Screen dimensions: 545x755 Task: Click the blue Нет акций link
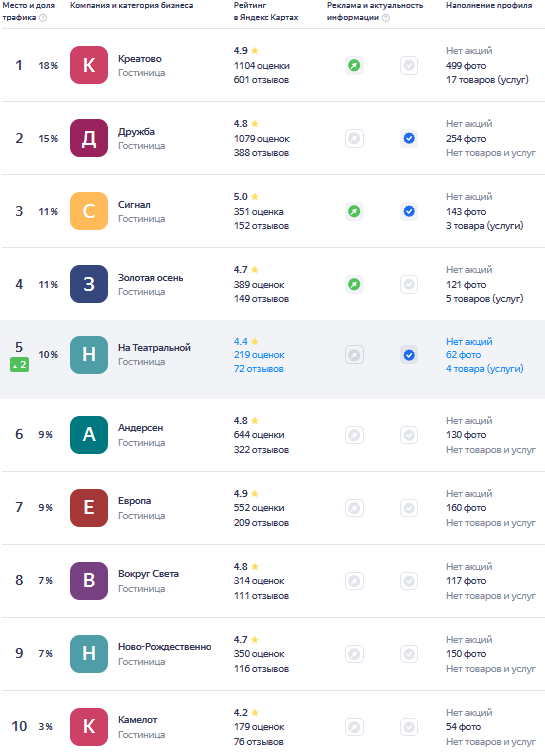pos(469,341)
